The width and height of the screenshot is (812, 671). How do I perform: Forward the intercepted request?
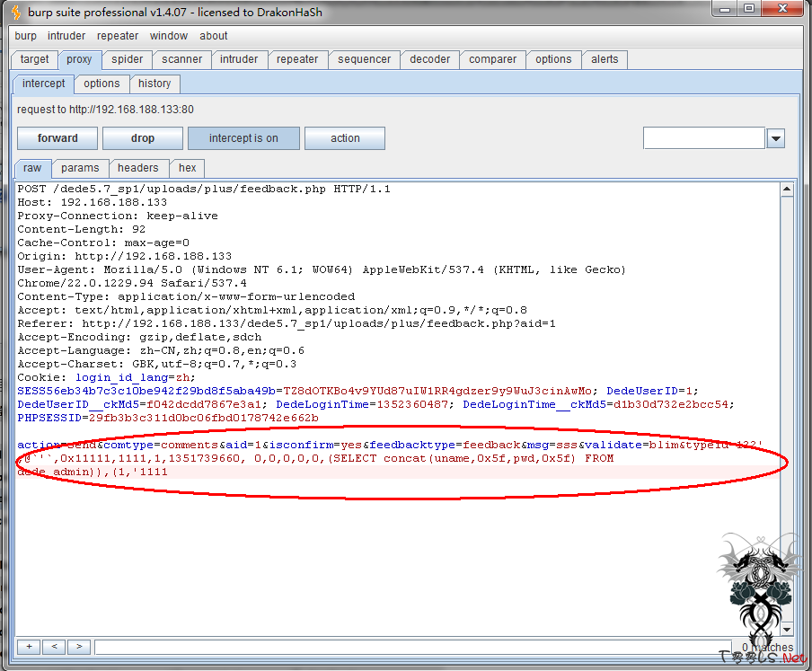click(x=57, y=138)
